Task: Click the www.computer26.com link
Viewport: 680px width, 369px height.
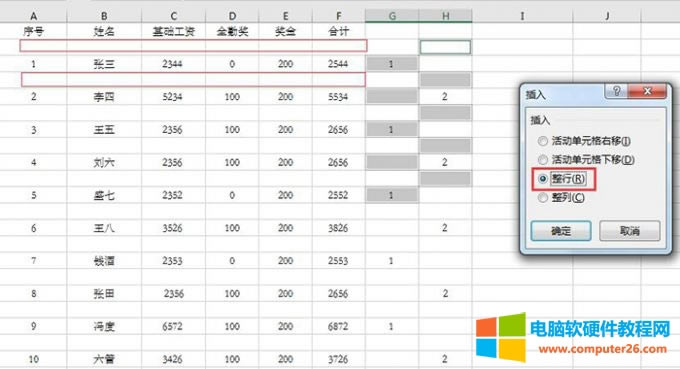Action: tap(602, 349)
